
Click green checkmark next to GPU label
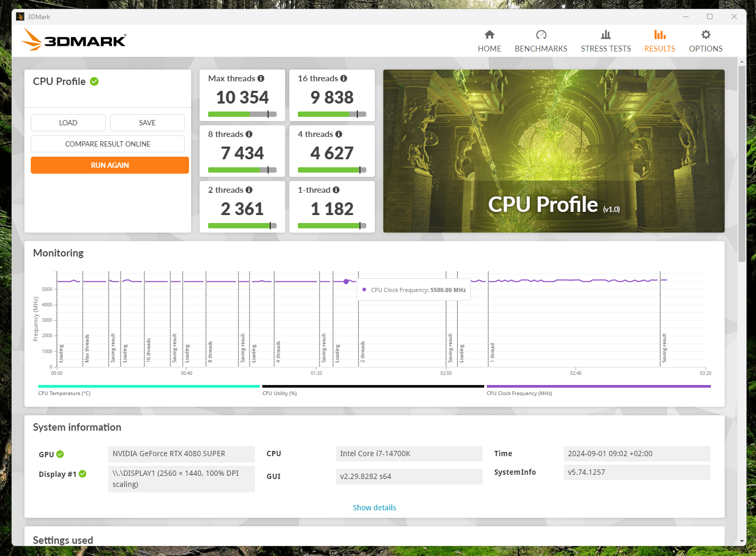[x=60, y=454]
